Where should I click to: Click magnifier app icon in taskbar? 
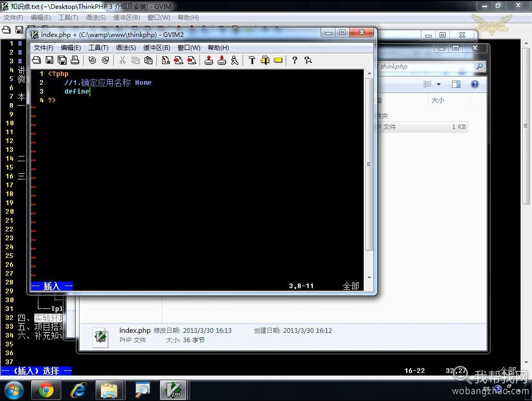coord(142,390)
